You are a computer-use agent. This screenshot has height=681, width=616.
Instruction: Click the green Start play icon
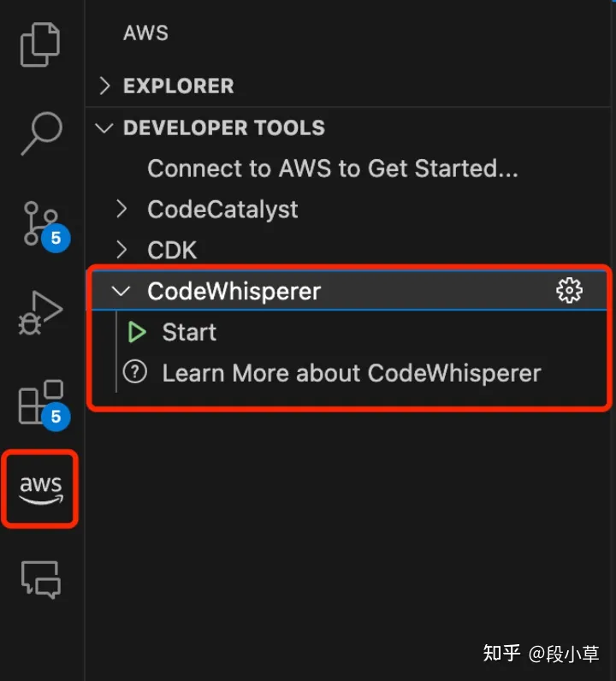(x=137, y=332)
